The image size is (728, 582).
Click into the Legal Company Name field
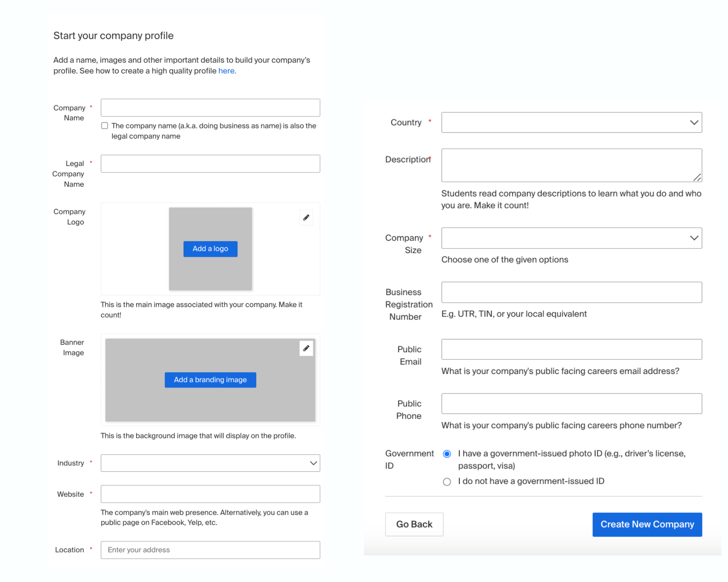210,164
